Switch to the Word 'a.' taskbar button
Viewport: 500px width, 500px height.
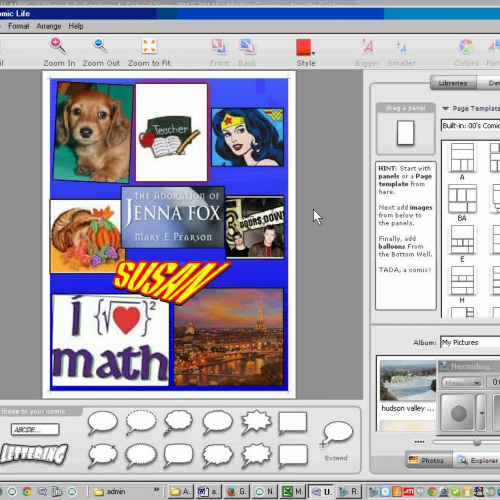[x=208, y=491]
